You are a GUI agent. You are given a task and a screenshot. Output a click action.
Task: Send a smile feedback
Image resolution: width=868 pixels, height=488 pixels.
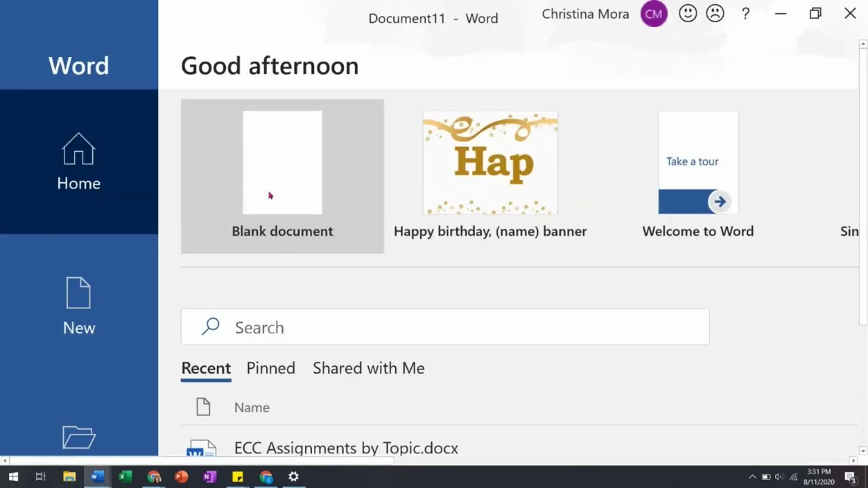[688, 14]
